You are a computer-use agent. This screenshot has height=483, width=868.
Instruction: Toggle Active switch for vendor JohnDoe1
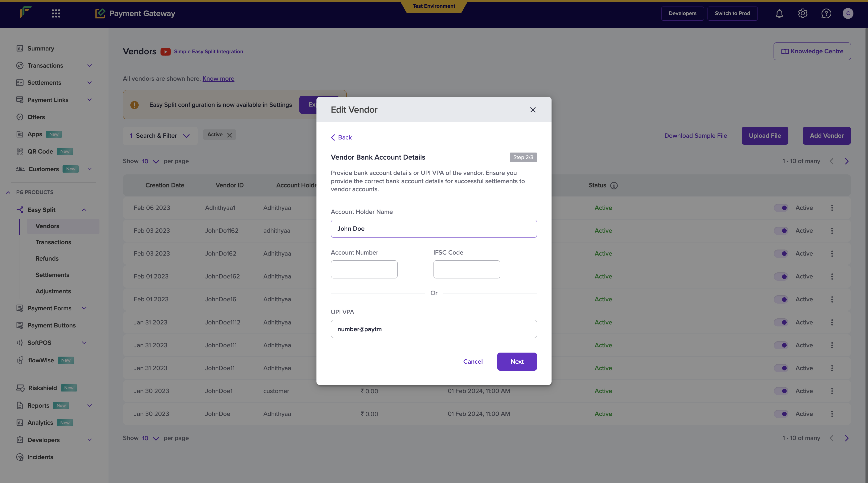[x=781, y=391]
